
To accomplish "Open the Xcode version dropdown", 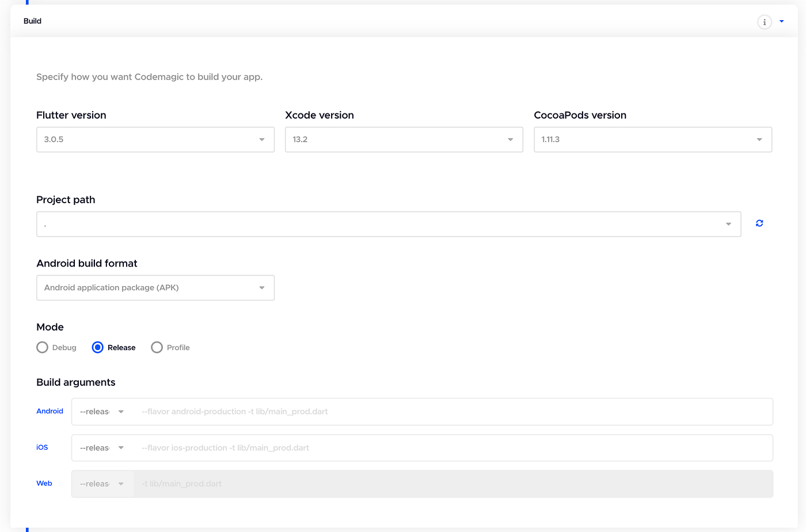I will [404, 139].
